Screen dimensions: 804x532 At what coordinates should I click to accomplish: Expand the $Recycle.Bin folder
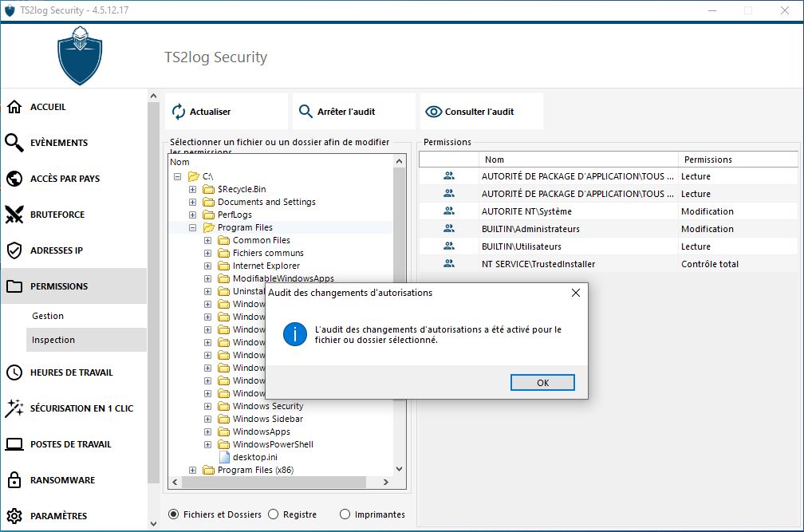coord(192,189)
